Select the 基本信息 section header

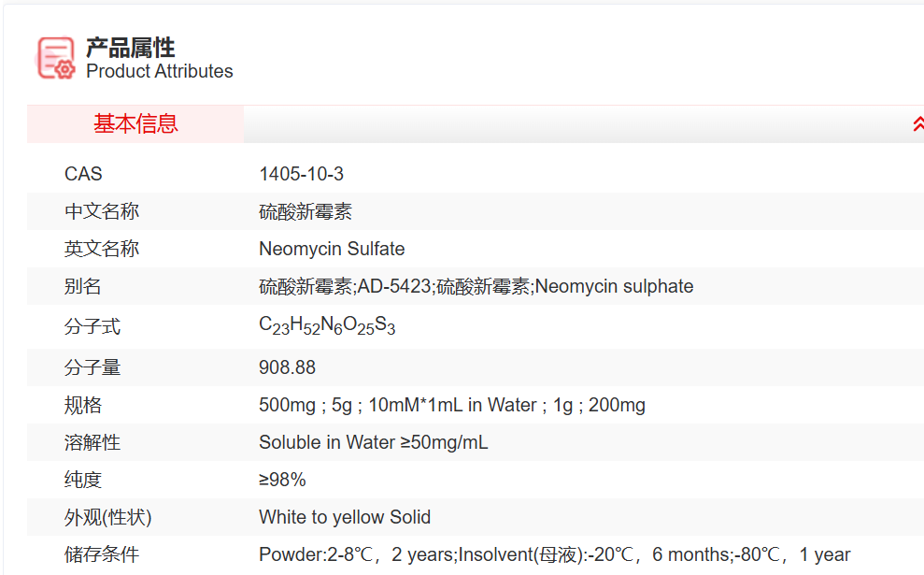coord(135,124)
